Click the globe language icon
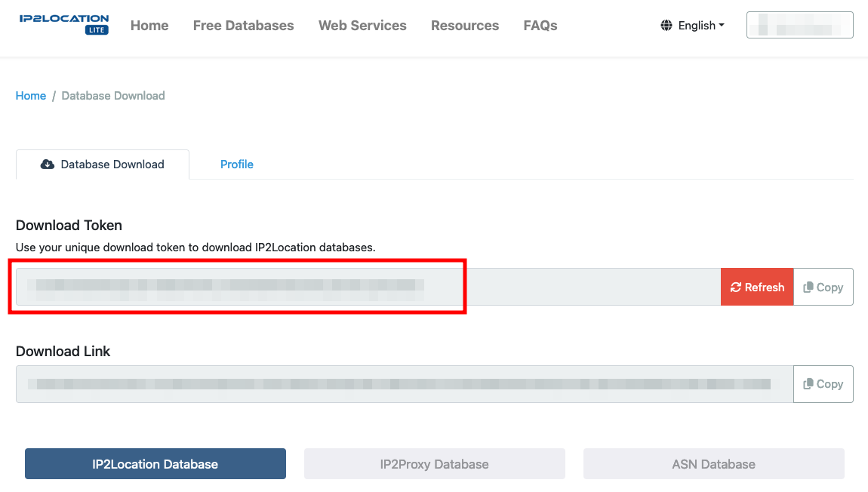The width and height of the screenshot is (868, 492). (x=666, y=25)
